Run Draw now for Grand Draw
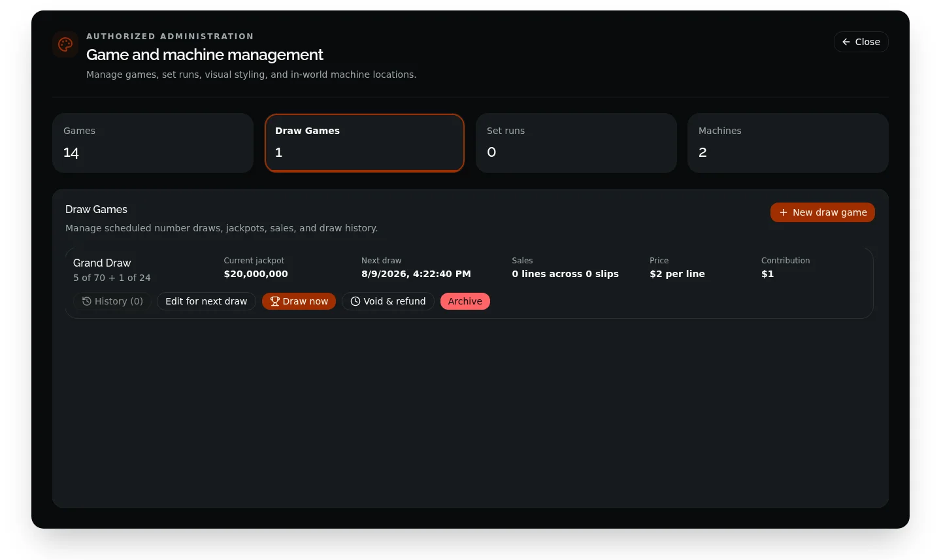Image resolution: width=941 pixels, height=560 pixels. click(x=299, y=301)
